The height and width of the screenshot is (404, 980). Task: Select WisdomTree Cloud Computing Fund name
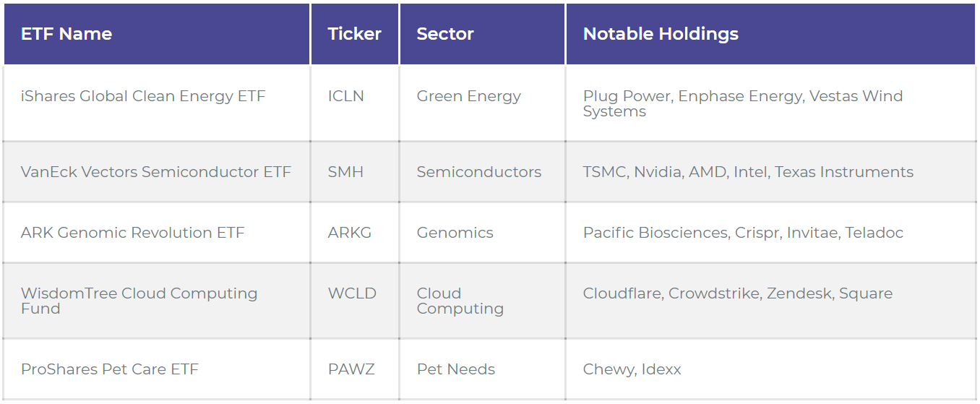[139, 301]
